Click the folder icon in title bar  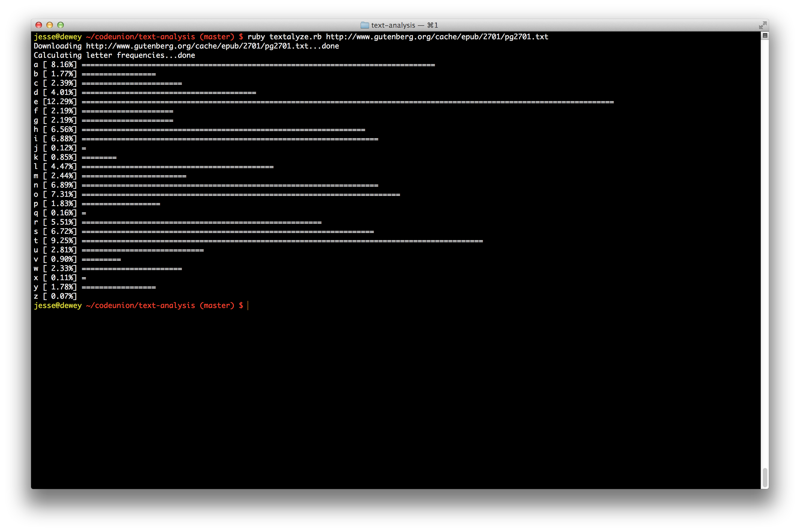365,25
